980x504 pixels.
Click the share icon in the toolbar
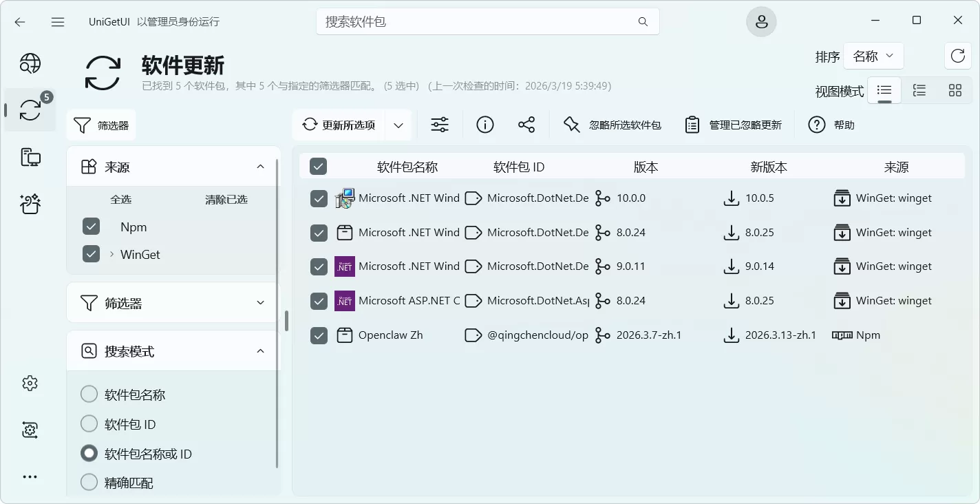526,125
